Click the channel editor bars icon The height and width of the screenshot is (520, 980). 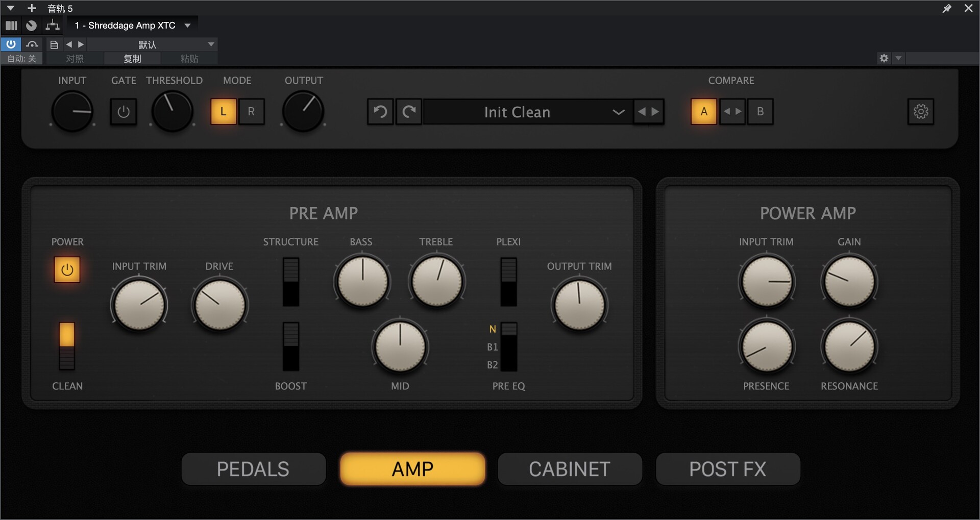(x=11, y=26)
